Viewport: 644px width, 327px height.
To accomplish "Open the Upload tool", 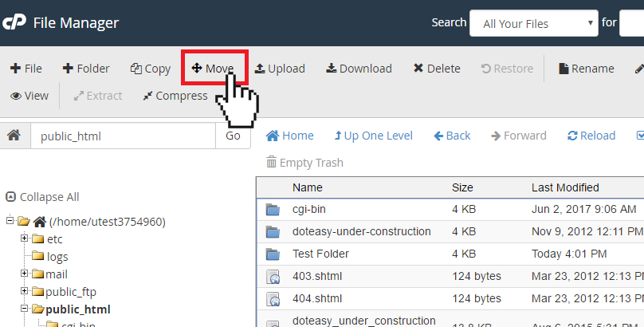I will coord(280,69).
